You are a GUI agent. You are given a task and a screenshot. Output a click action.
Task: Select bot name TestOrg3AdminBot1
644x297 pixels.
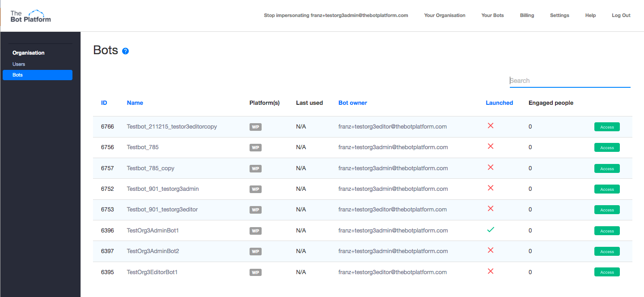(x=153, y=230)
